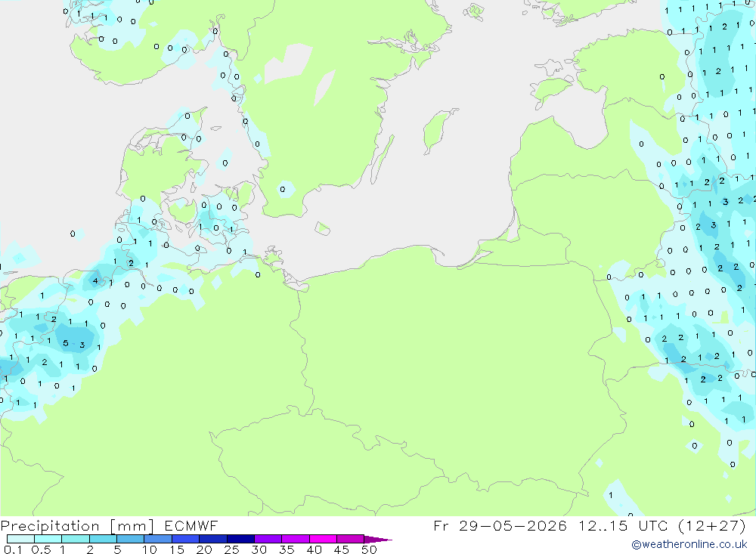Click the weatheronline.co.uk copyright link
This screenshot has width=756, height=554.
[x=689, y=544]
